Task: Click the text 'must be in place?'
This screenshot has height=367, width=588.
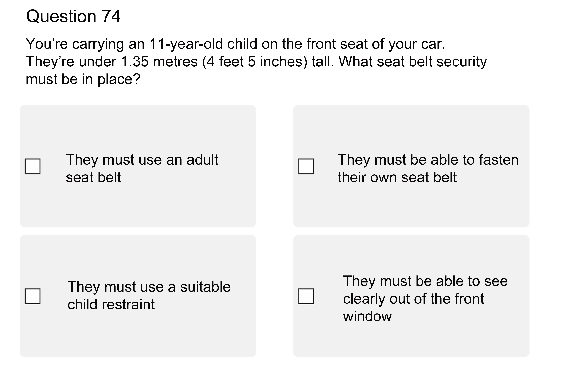Action: (83, 79)
